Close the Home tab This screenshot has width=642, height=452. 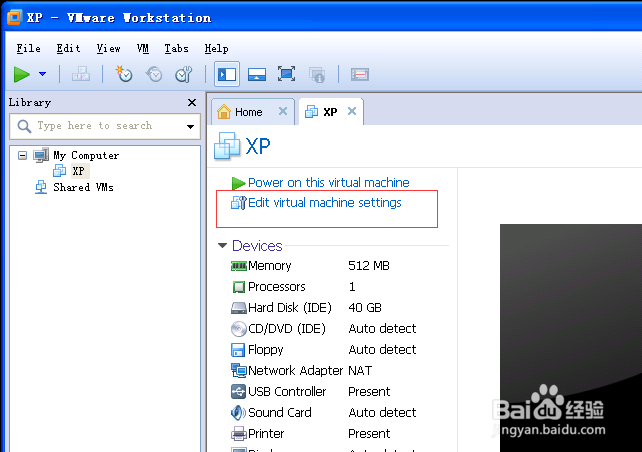click(283, 111)
